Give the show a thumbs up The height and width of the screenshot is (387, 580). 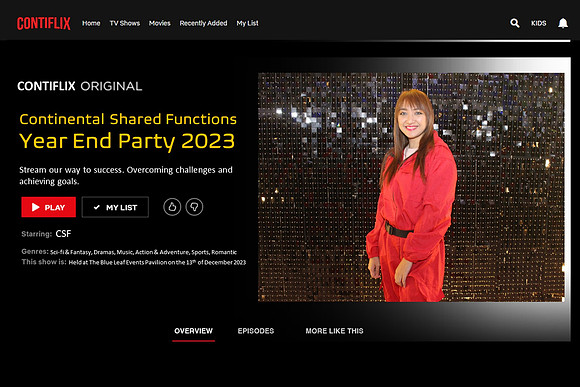coord(172,207)
